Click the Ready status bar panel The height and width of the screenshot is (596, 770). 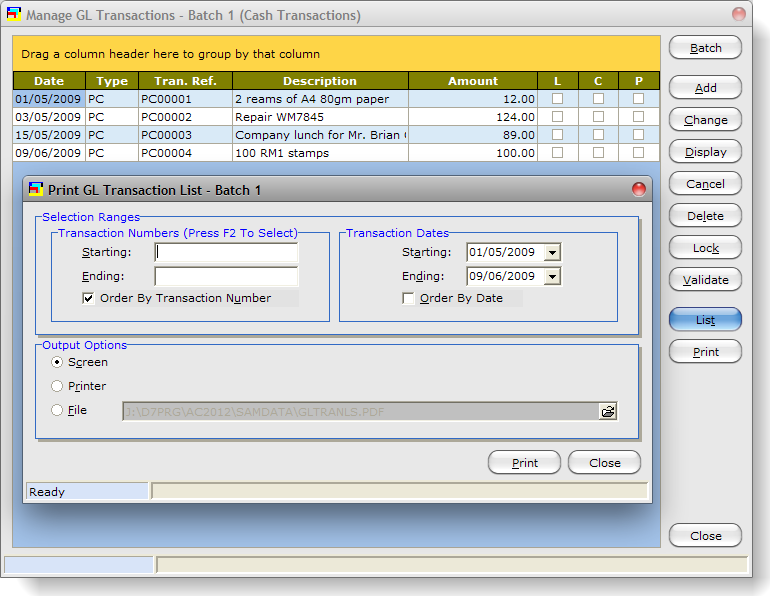click(x=87, y=491)
